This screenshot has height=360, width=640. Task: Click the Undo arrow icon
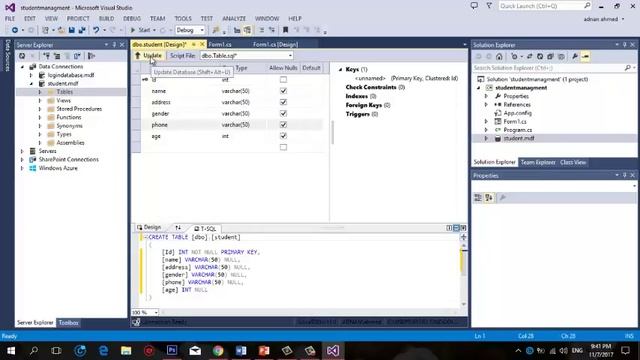tap(96, 30)
